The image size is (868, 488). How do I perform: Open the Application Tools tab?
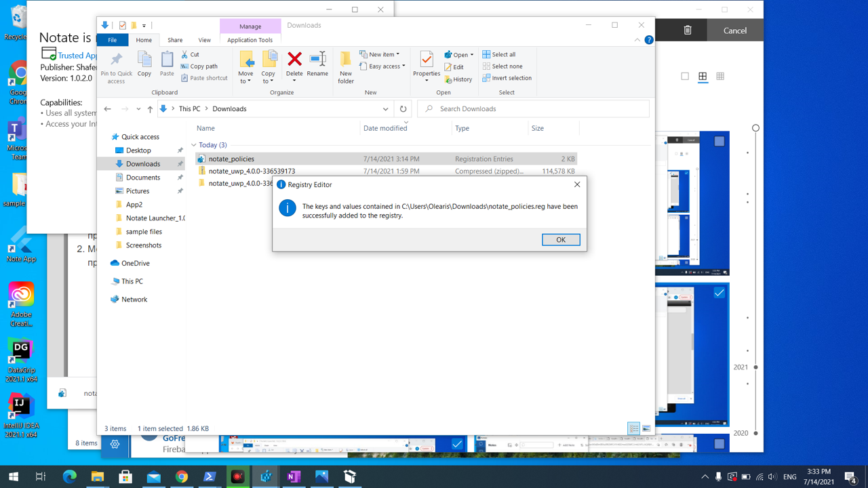point(250,40)
